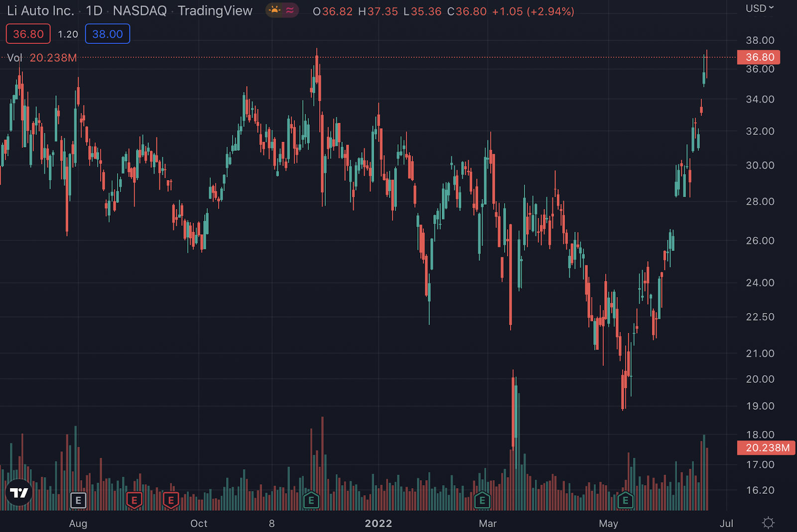797x532 pixels.
Task: Click the red 36.80 current price axis label
Action: [x=759, y=57]
